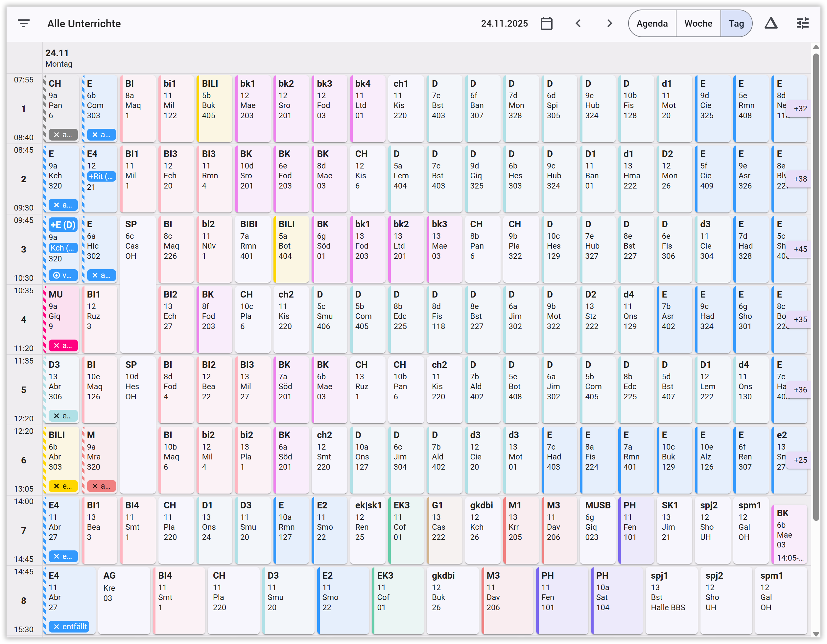
Task: Click the date field 24.11.2025
Action: pos(504,23)
